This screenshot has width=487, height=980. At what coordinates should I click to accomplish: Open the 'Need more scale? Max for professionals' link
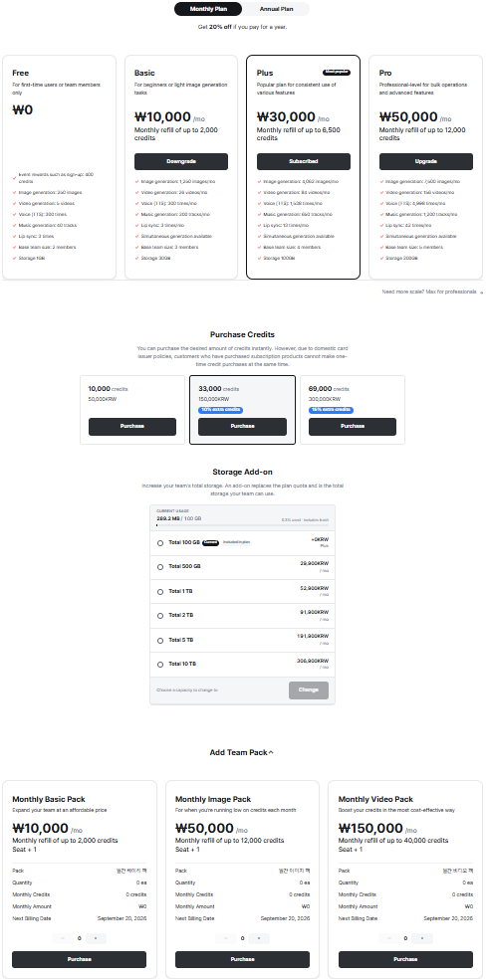[x=432, y=292]
